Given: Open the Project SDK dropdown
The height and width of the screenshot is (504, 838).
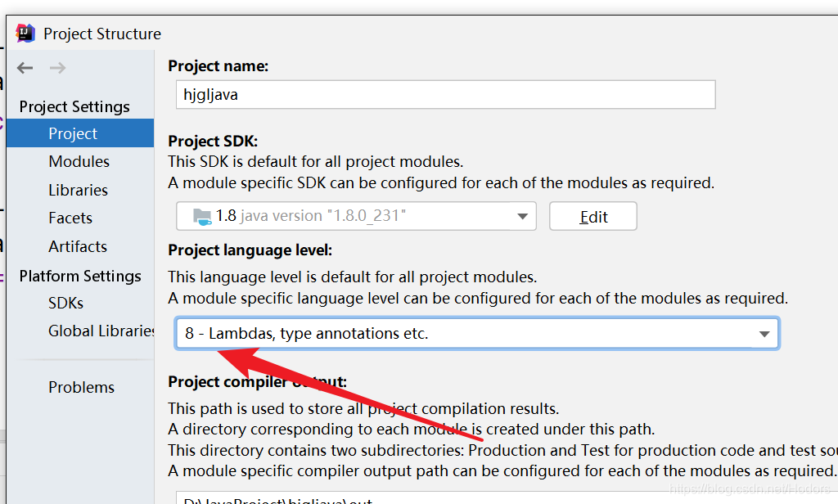Looking at the screenshot, I should pyautogui.click(x=523, y=215).
